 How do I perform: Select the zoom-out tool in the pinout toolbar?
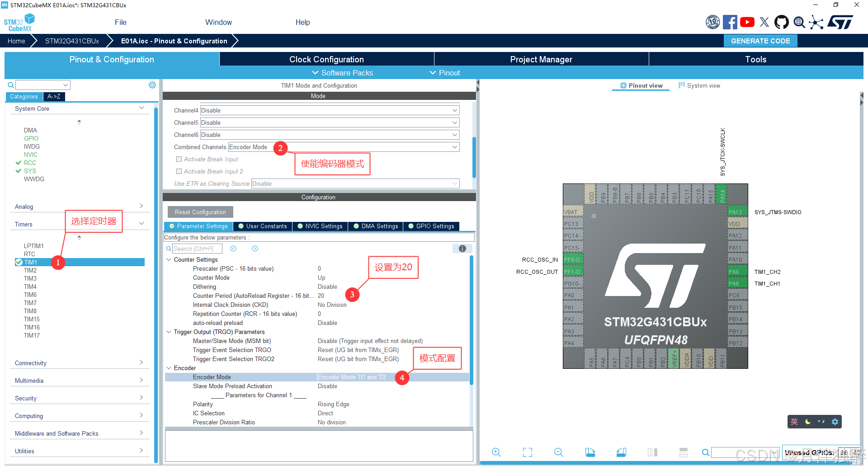[x=558, y=452]
